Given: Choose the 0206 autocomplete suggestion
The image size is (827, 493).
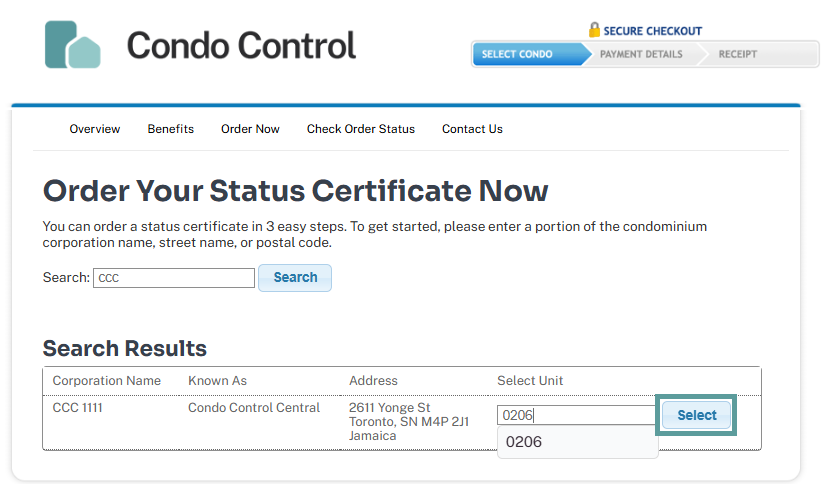Looking at the screenshot, I should tap(578, 442).
